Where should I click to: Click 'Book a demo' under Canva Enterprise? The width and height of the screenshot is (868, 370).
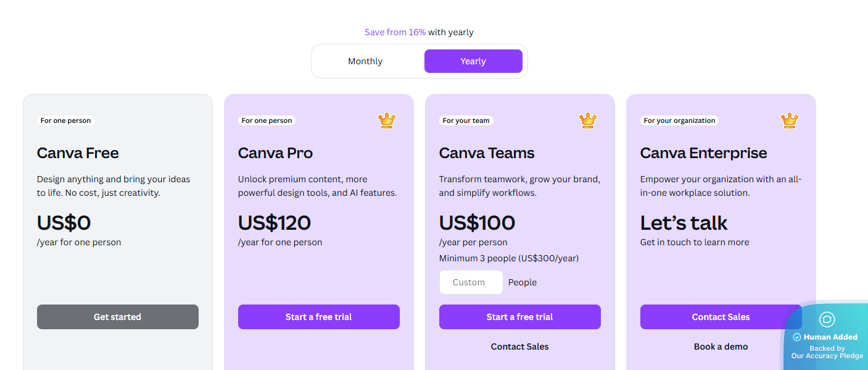(x=721, y=347)
